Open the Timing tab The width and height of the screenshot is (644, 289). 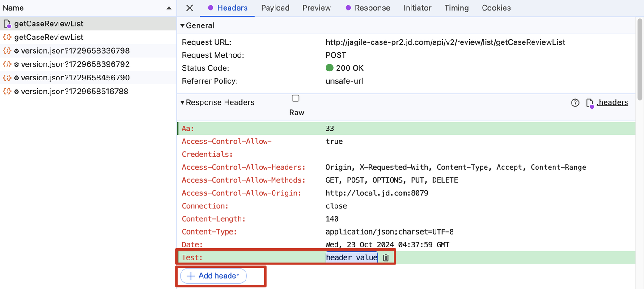[x=456, y=8]
